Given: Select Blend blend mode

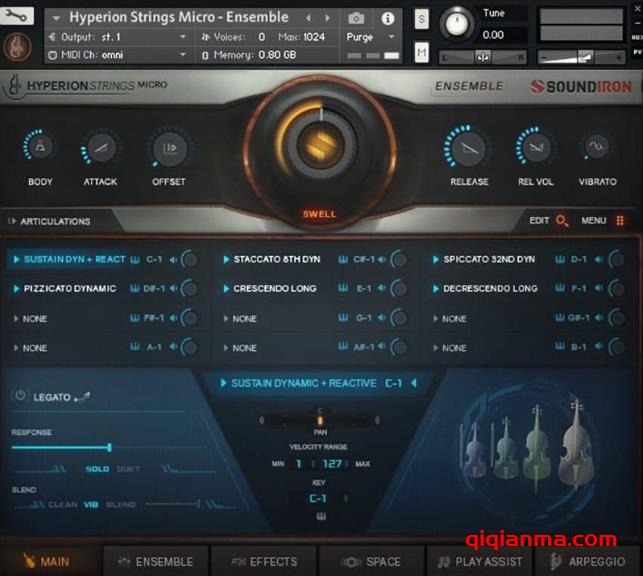Looking at the screenshot, I should coord(121,505).
